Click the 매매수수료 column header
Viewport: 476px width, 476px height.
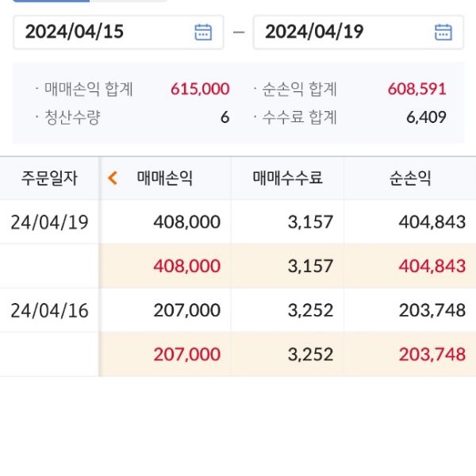[287, 178]
